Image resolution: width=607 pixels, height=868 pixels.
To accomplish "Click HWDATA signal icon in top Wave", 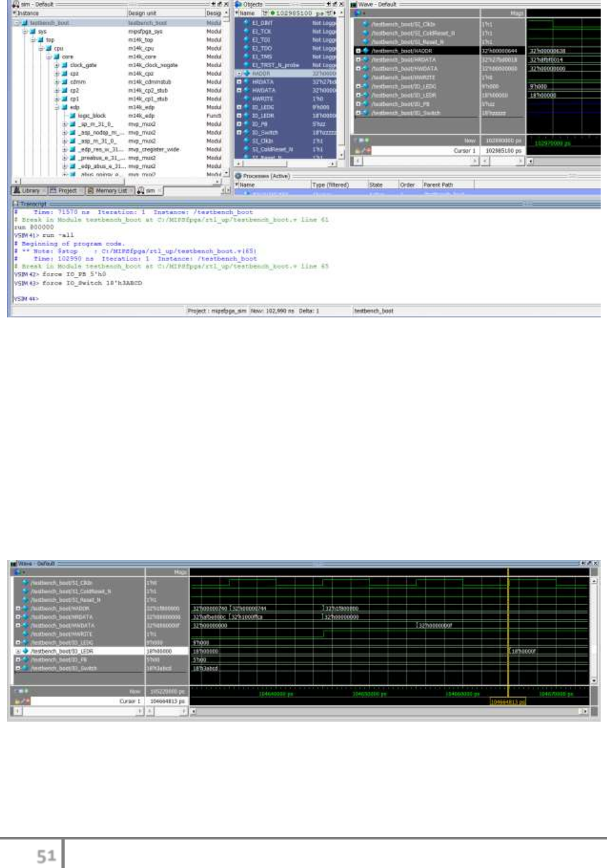I will 366,68.
